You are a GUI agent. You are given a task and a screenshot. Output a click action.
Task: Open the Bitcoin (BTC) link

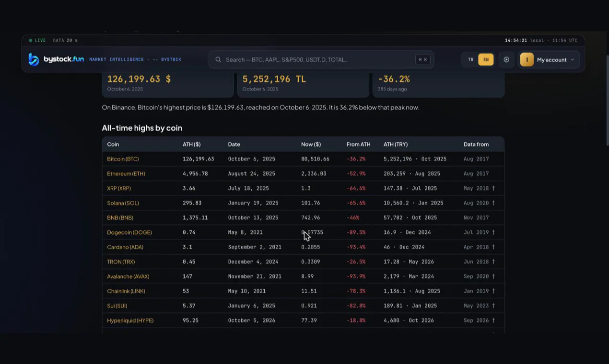(x=123, y=159)
